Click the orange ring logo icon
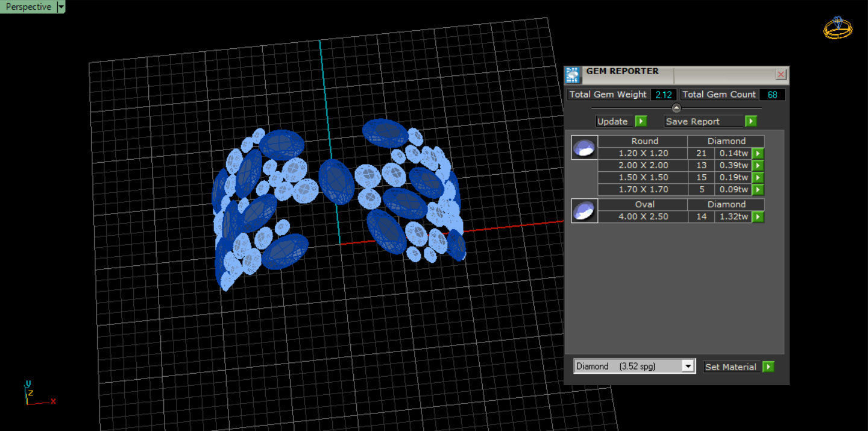The width and height of the screenshot is (868, 431). point(838,27)
